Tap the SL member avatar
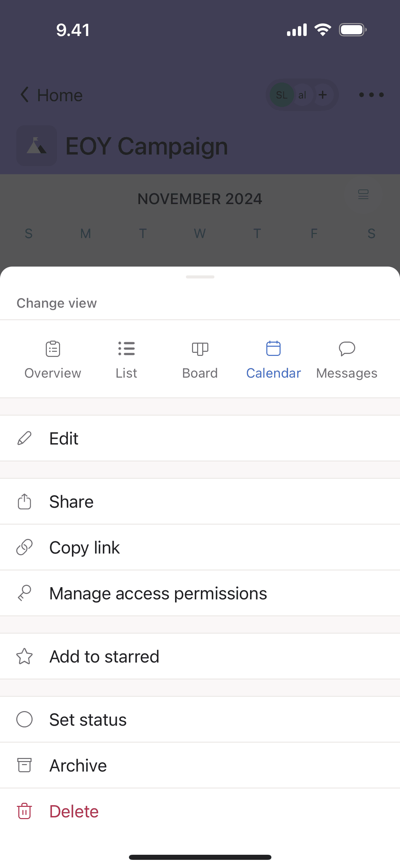Viewport: 400px width, 868px height. [282, 95]
